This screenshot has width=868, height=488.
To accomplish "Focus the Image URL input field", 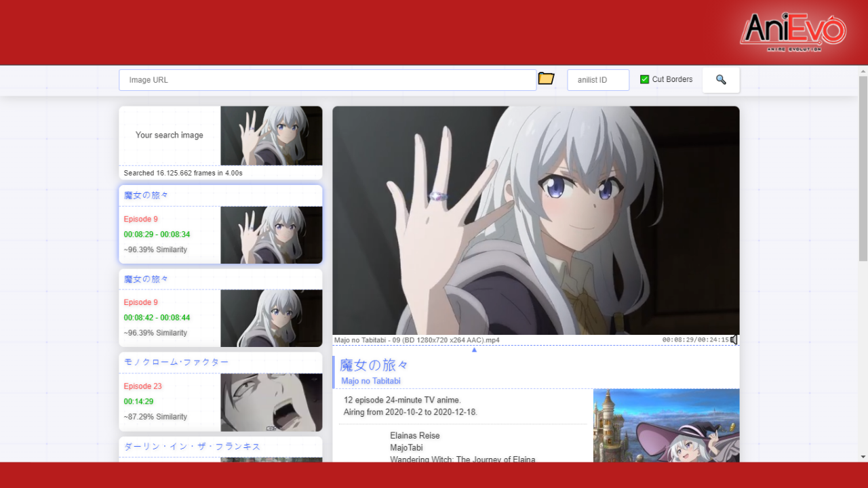I will point(328,80).
